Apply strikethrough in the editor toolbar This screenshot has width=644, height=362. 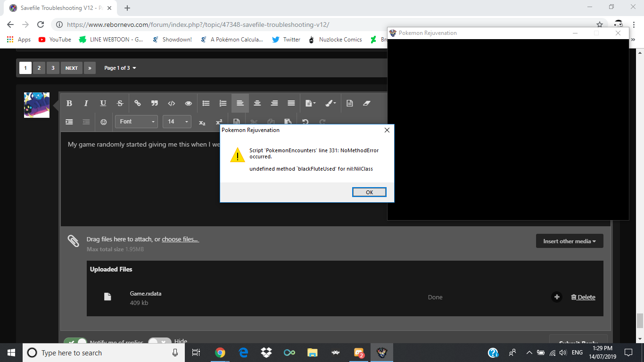point(120,103)
